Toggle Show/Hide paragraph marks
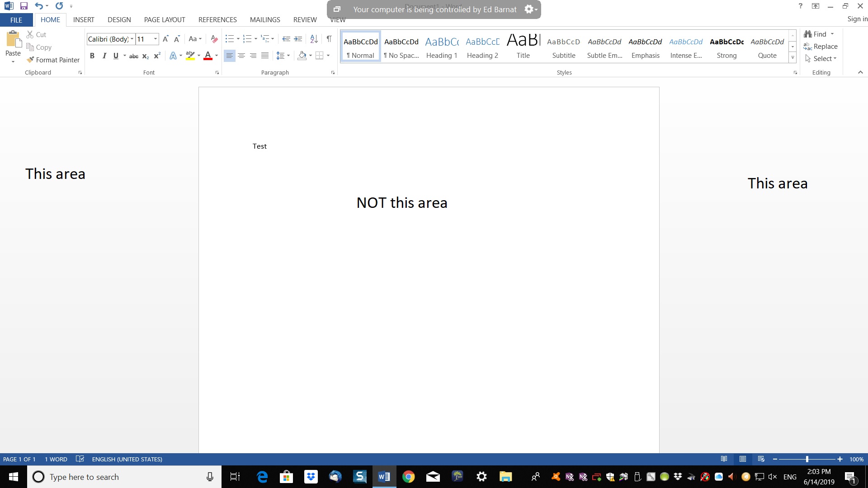 329,39
